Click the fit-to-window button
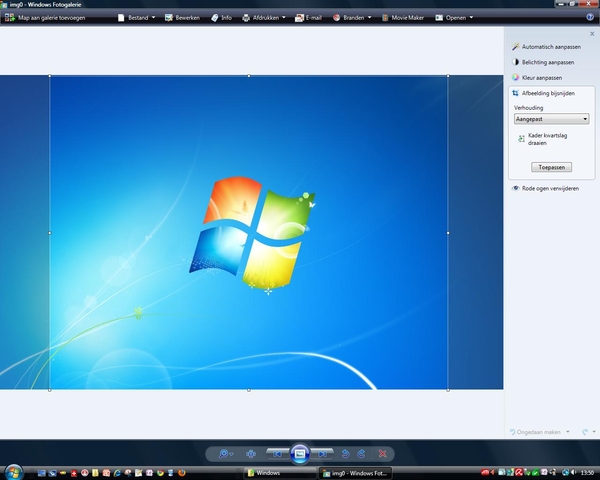This screenshot has height=480, width=600. point(251,454)
